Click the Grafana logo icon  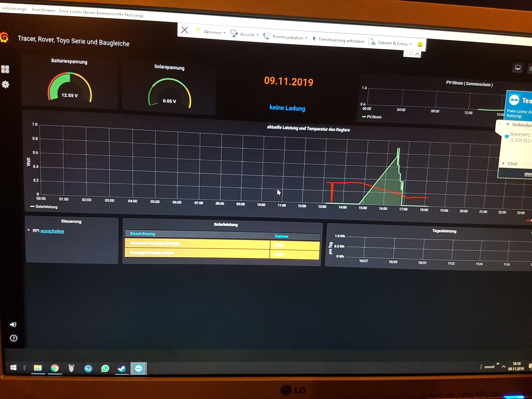pyautogui.click(x=4, y=37)
